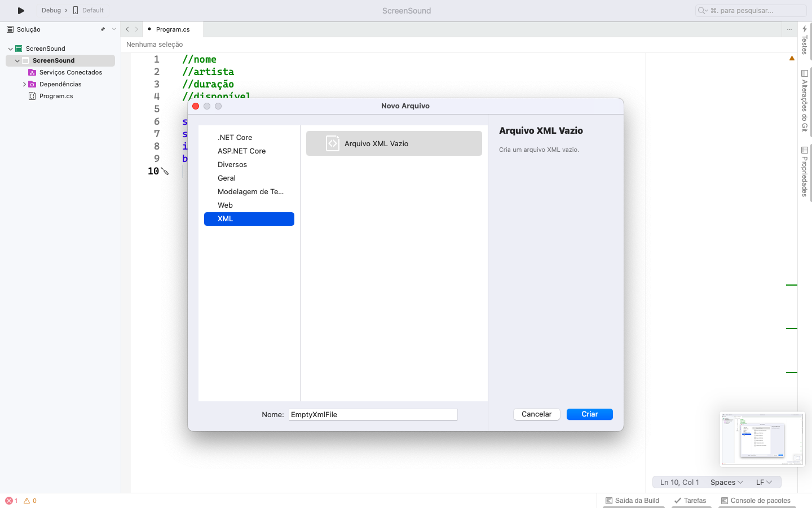Viewport: 812px width, 508px height.
Task: Click the Ln 10, Col 1 indicator
Action: [679, 482]
